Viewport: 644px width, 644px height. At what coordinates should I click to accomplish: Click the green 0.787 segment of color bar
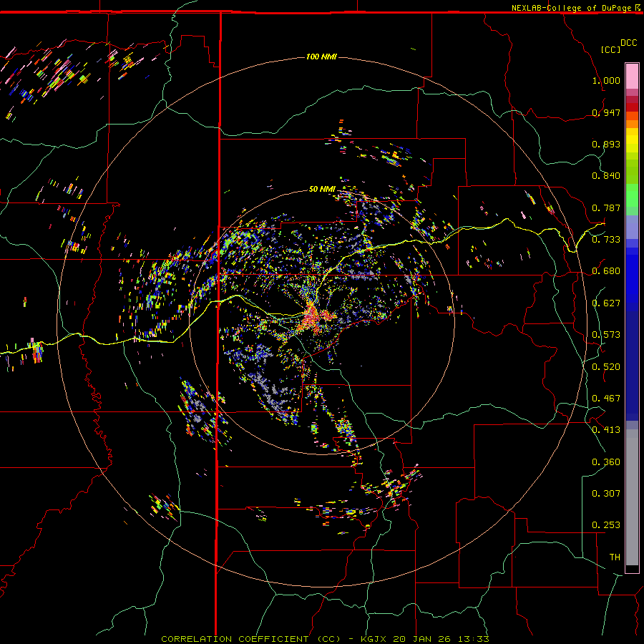632,200
